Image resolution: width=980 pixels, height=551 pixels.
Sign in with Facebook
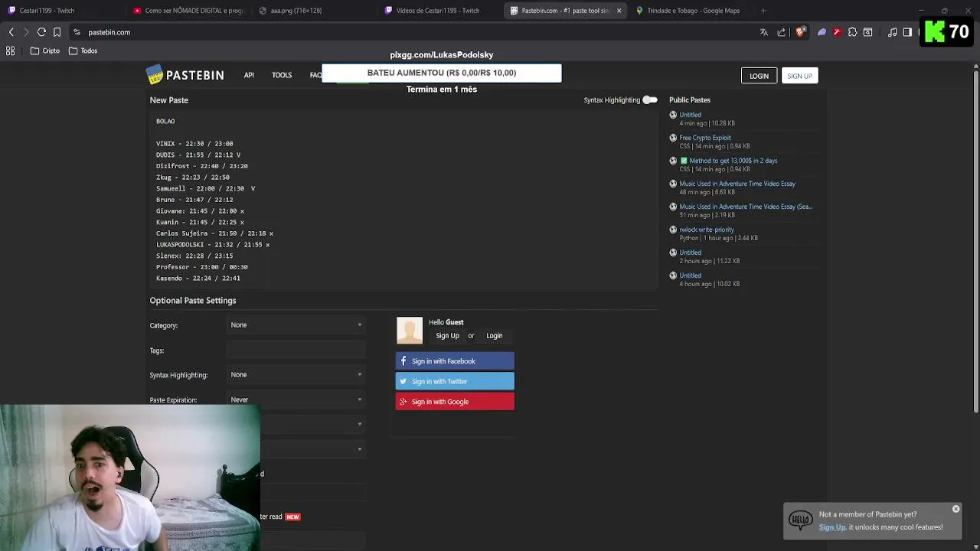coord(455,361)
